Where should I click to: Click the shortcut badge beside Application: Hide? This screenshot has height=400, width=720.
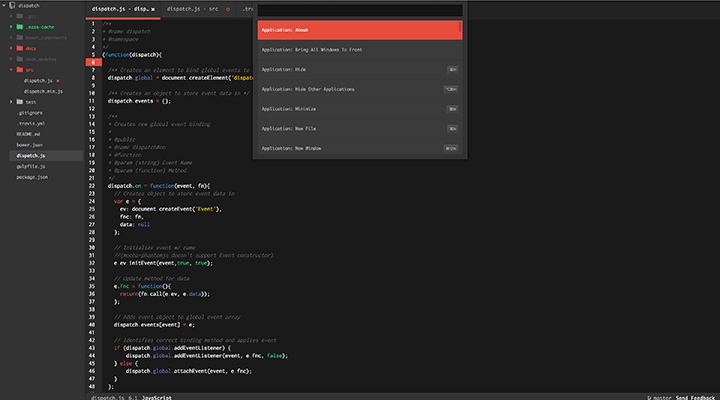pos(452,70)
